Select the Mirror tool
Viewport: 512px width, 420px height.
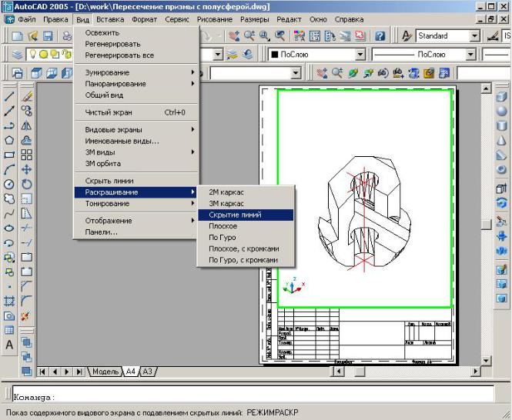(26, 125)
